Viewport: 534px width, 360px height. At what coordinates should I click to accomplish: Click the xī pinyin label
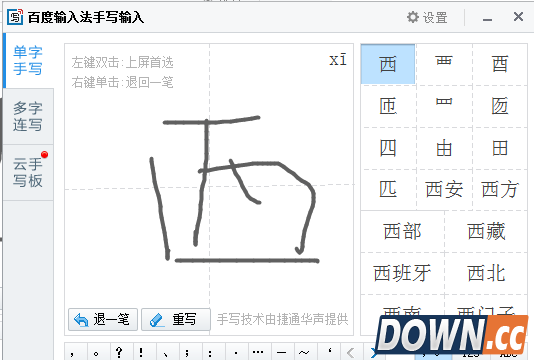point(338,60)
